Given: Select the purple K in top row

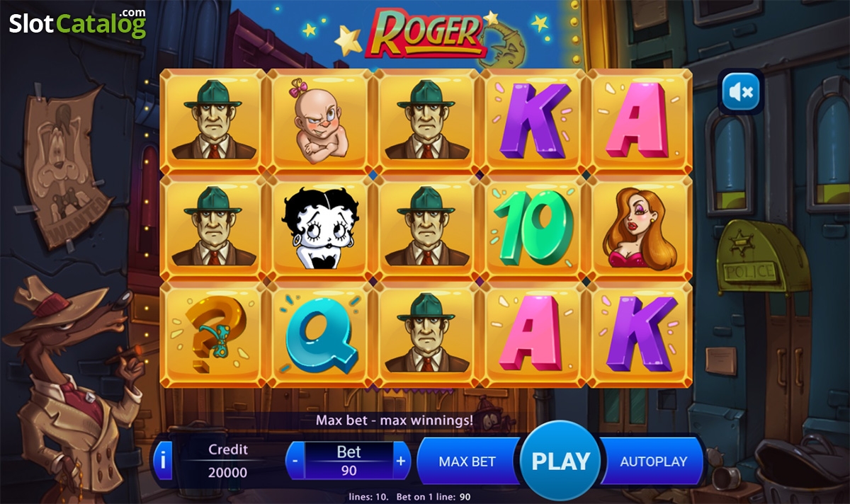Looking at the screenshot, I should click(535, 120).
